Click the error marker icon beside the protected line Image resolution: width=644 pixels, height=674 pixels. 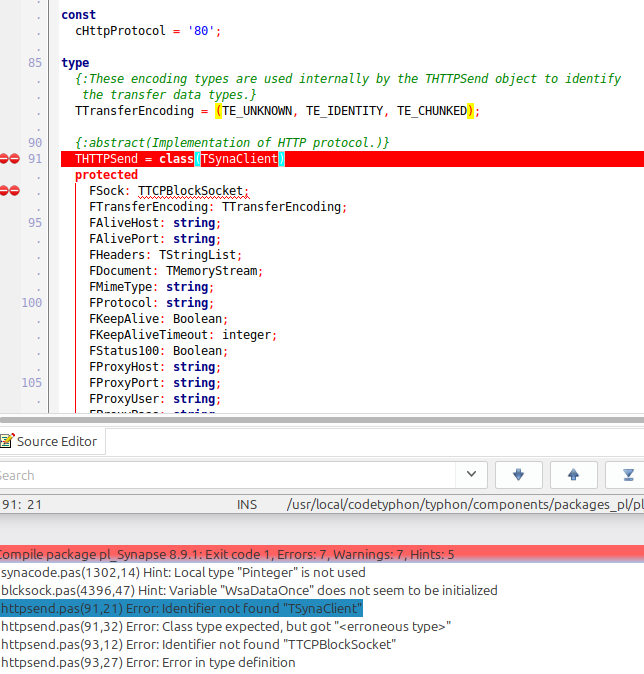[9, 190]
